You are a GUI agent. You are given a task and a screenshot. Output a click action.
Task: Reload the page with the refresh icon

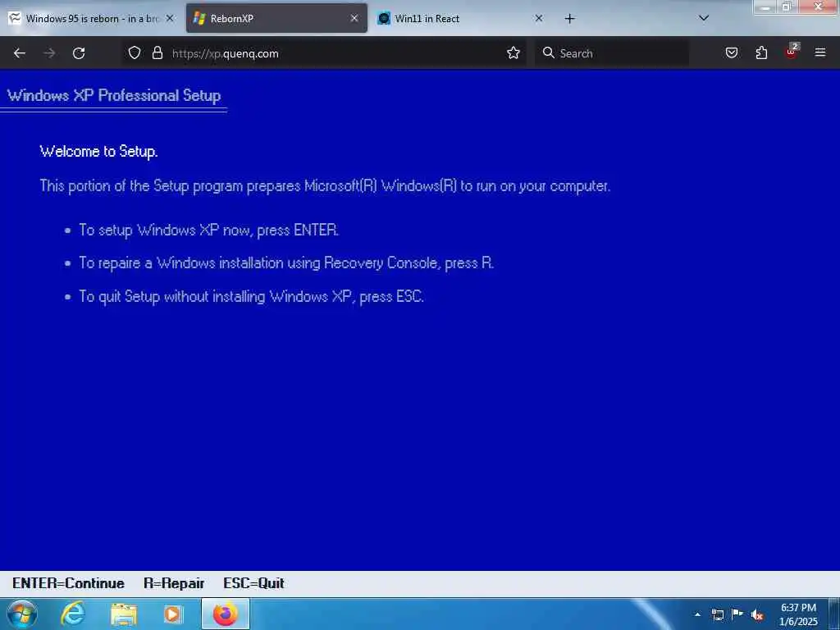point(79,53)
